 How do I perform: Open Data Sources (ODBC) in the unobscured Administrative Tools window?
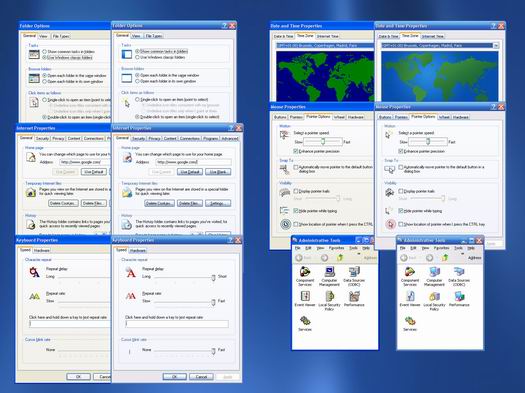pos(459,276)
